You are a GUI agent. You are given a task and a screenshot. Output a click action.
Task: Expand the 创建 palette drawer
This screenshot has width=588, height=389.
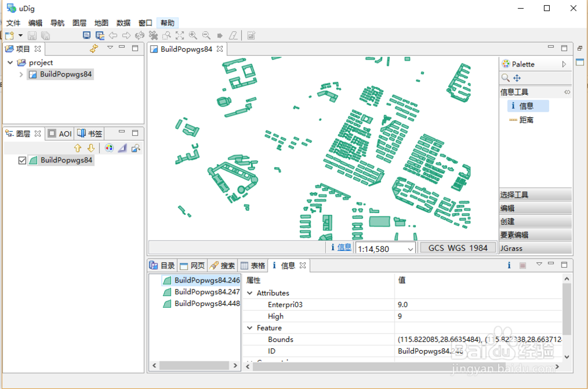[x=536, y=221]
